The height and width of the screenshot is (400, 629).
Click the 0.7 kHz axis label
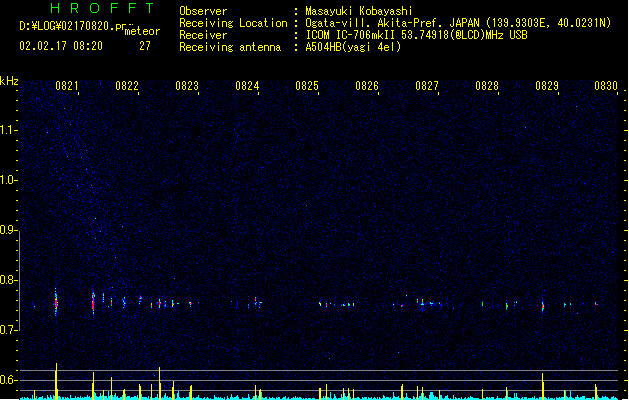click(x=8, y=330)
